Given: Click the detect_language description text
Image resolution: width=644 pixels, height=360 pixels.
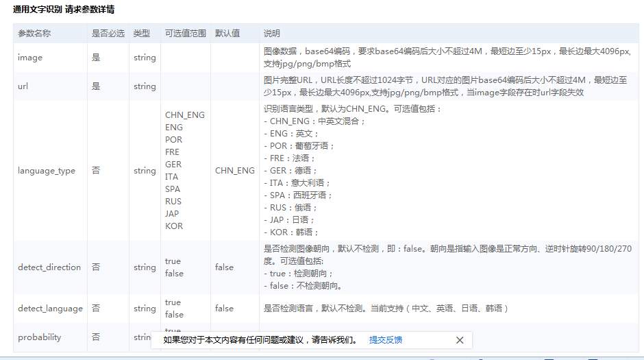Looking at the screenshot, I should (x=386, y=308).
